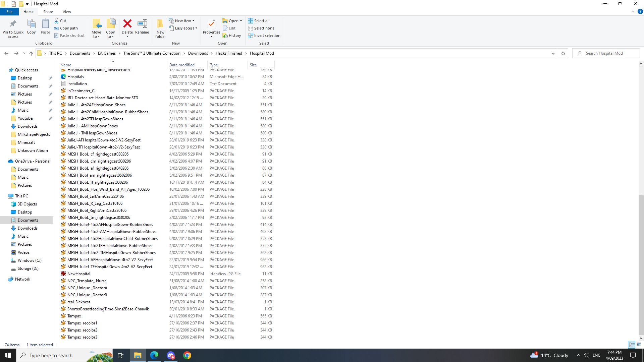The image size is (644, 362).
Task: Click Select all button
Action: 259,21
